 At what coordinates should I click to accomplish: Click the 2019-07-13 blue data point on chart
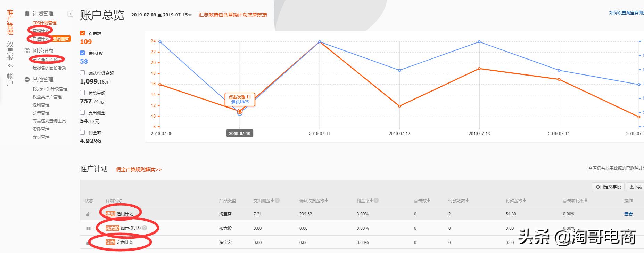pos(479,42)
